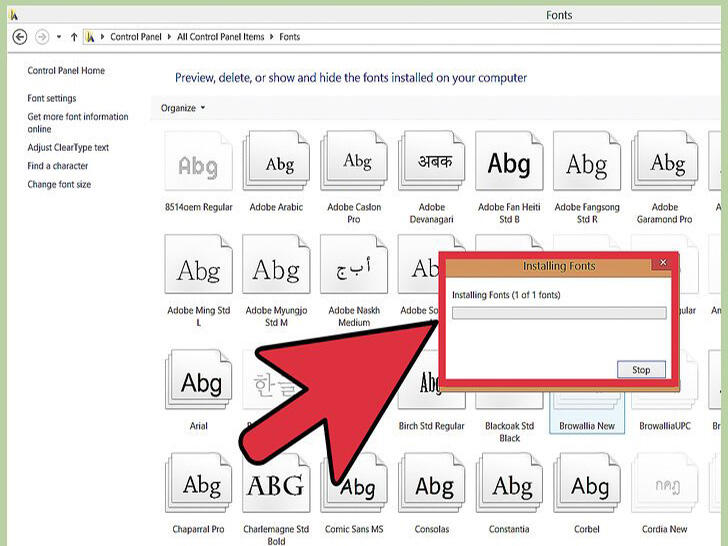Select the Adobe Devanagari font icon
The image size is (728, 546).
point(432,162)
